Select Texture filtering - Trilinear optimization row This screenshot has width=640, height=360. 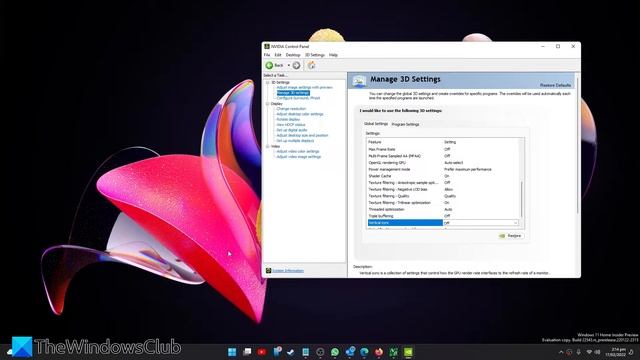[444, 203]
